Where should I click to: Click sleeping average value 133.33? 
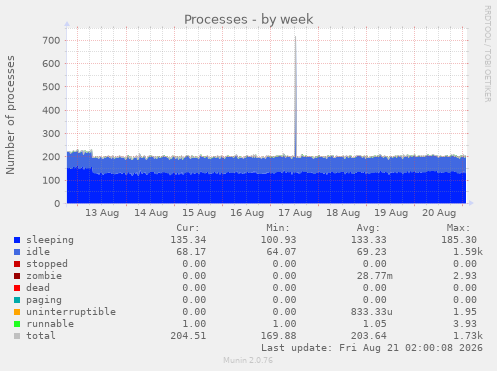pyautogui.click(x=369, y=240)
